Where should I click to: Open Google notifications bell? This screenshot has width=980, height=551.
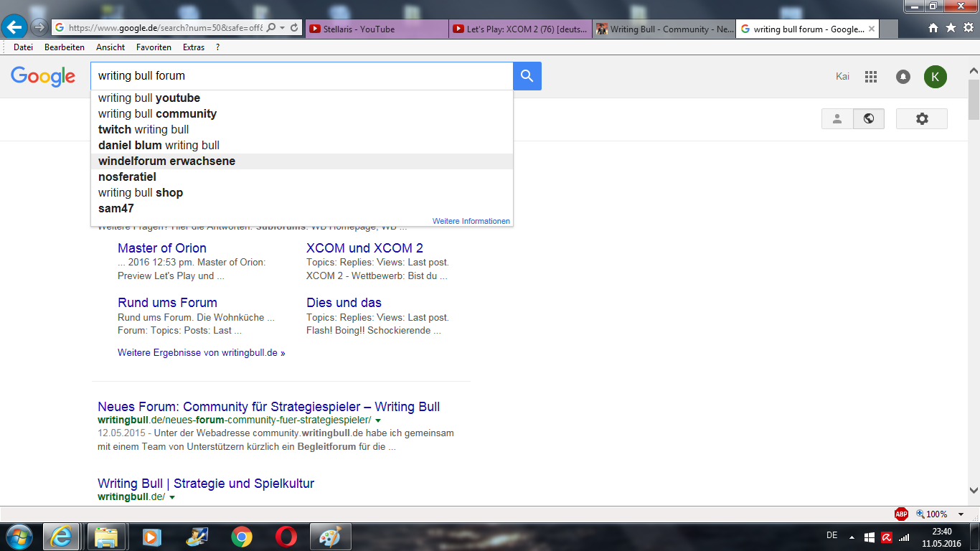903,77
